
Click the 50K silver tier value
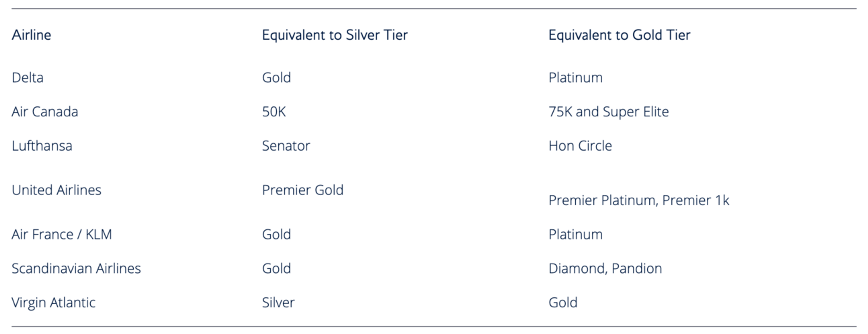(x=274, y=111)
